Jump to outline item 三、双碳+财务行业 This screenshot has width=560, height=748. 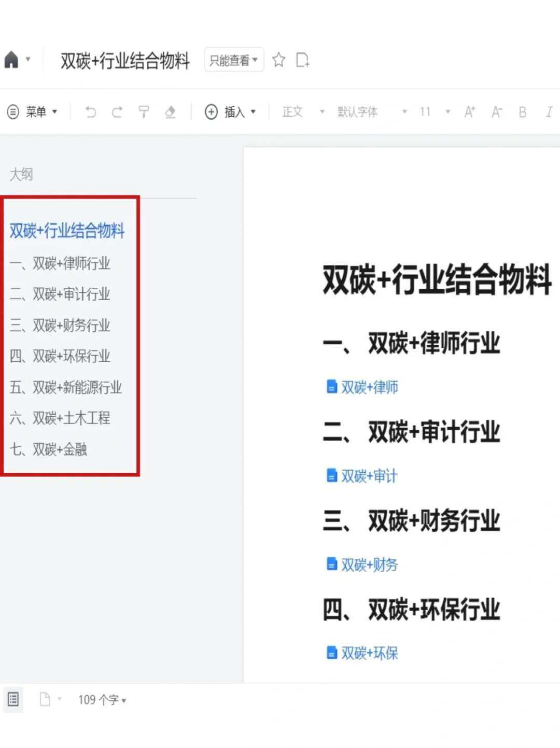60,326
